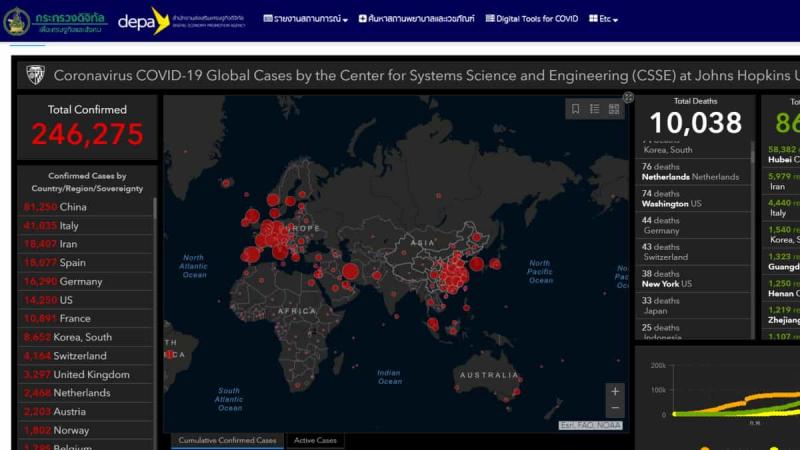Click the Total Deaths 10,038 figure
800x450 pixels.
pyautogui.click(x=695, y=123)
